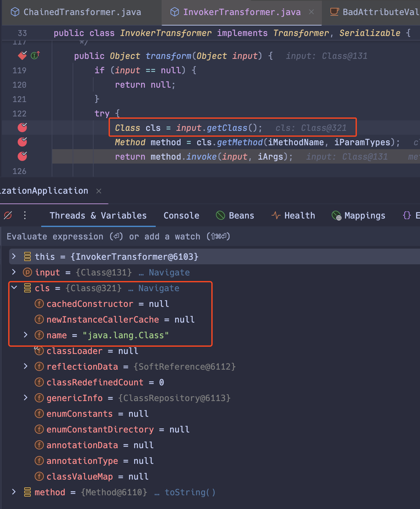This screenshot has width=420, height=509.
Task: Expand the reflectionData SoftReference node
Action: tap(26, 366)
